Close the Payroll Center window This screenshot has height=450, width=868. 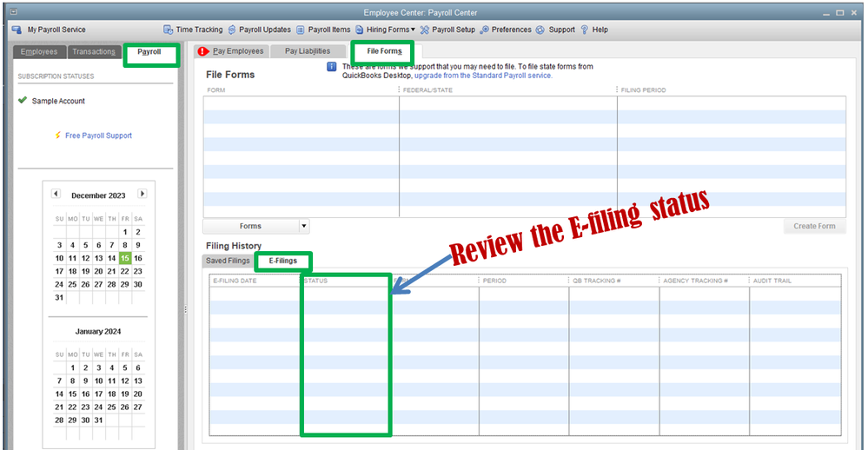853,12
